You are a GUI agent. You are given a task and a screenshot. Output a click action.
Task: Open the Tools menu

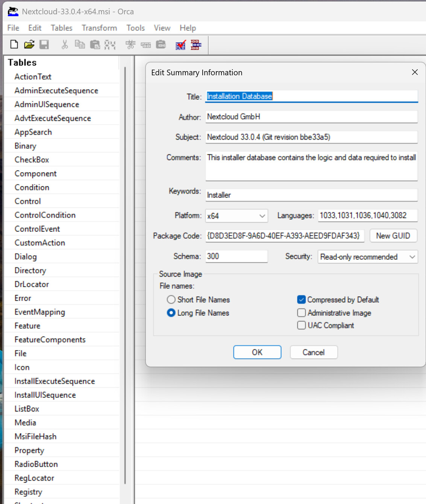pyautogui.click(x=135, y=28)
